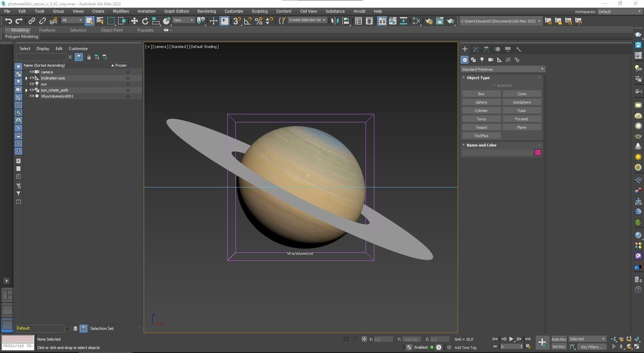The height and width of the screenshot is (353, 644).
Task: Open the Curve Editor icon
Action: click(393, 21)
